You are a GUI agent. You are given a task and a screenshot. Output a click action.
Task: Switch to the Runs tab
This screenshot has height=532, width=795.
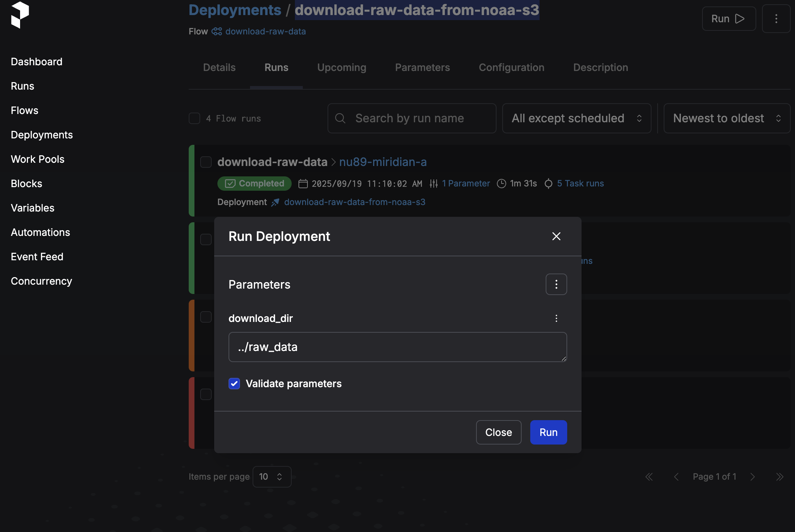click(276, 67)
